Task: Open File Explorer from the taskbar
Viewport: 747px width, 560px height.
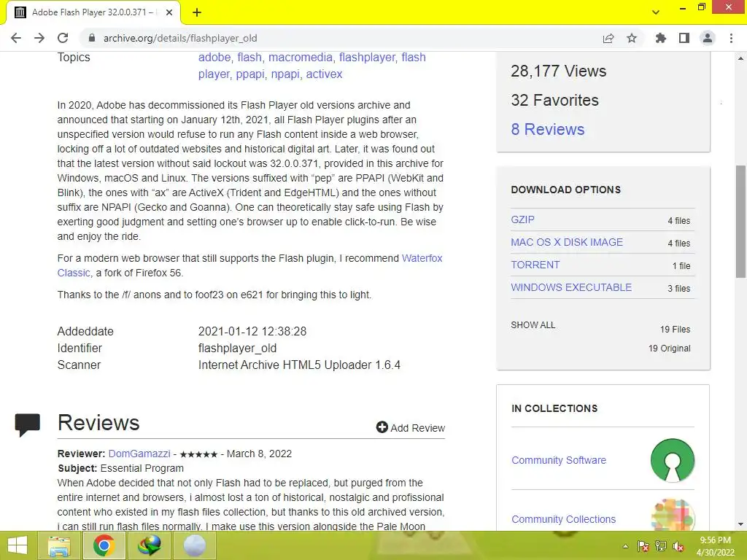Action: [x=58, y=545]
